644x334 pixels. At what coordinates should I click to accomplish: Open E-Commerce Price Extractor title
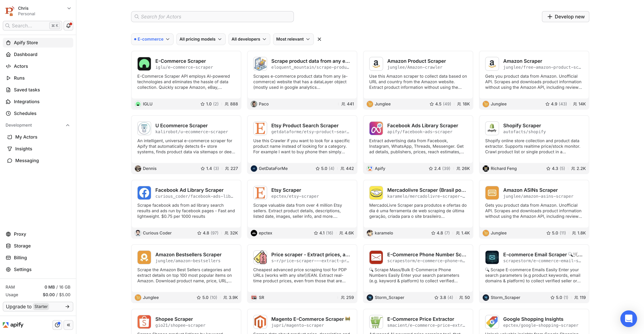420,319
